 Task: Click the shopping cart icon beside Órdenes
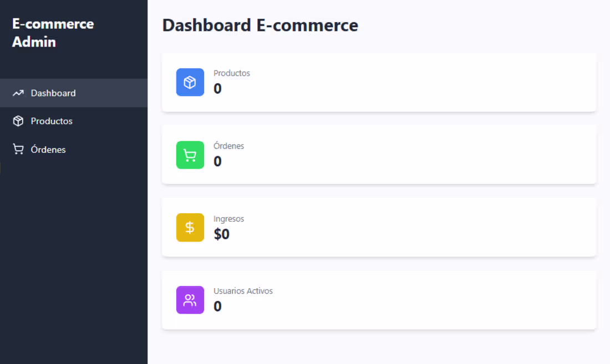[x=17, y=149]
